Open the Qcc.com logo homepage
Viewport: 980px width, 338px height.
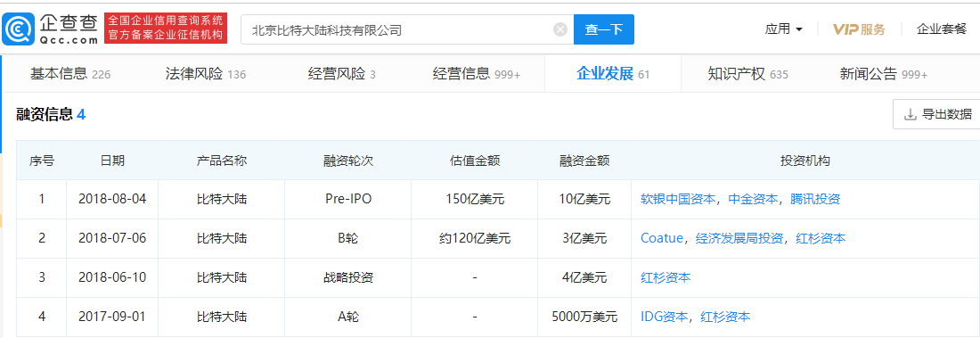pos(51,29)
